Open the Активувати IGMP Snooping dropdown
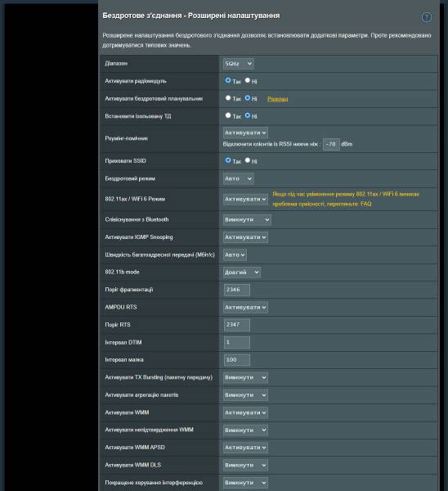This screenshot has height=491, width=448. click(x=245, y=237)
